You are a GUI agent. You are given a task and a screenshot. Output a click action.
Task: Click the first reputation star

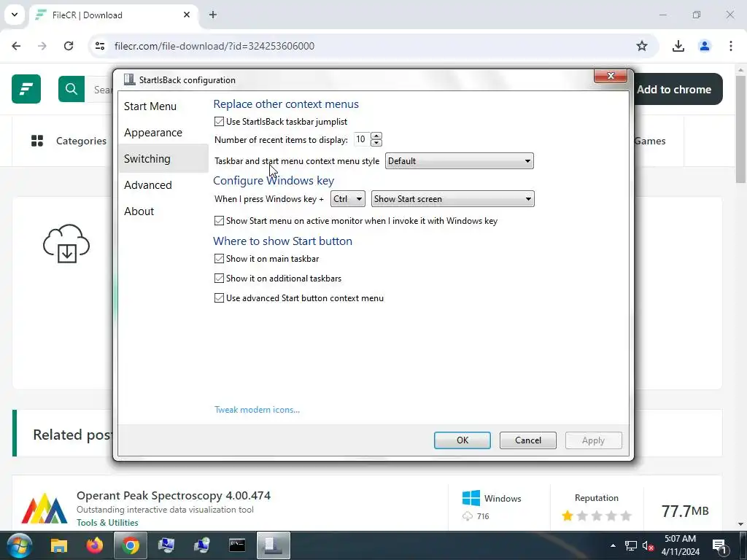pyautogui.click(x=567, y=516)
